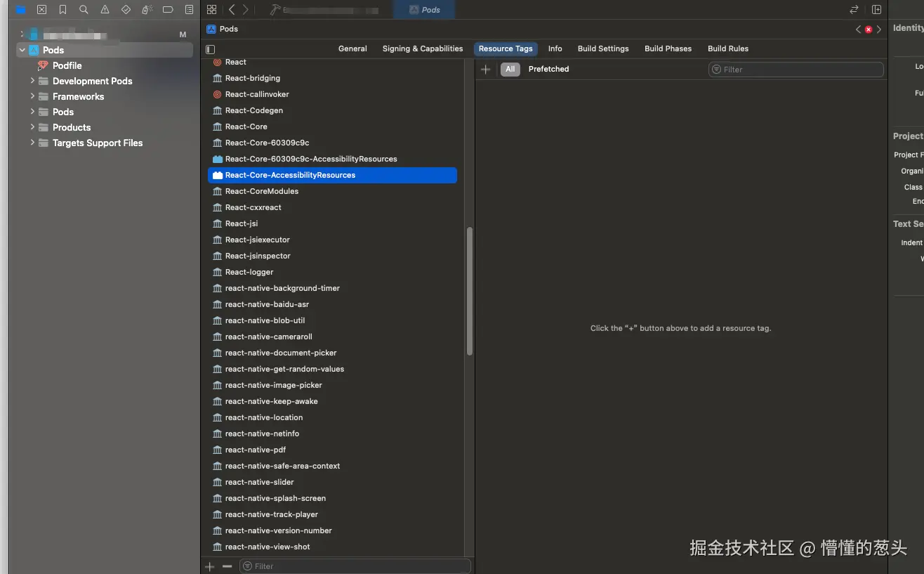Expand the Pods subfolder
The width and height of the screenshot is (924, 574).
pos(32,112)
